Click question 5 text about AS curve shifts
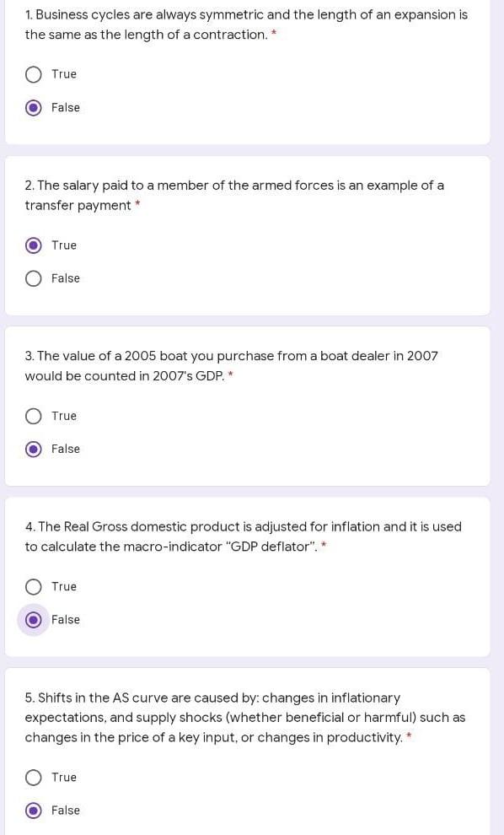504x835 pixels. pyautogui.click(x=244, y=717)
